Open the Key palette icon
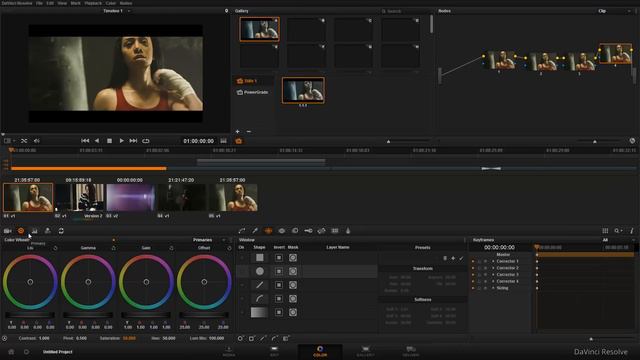 tap(308, 231)
